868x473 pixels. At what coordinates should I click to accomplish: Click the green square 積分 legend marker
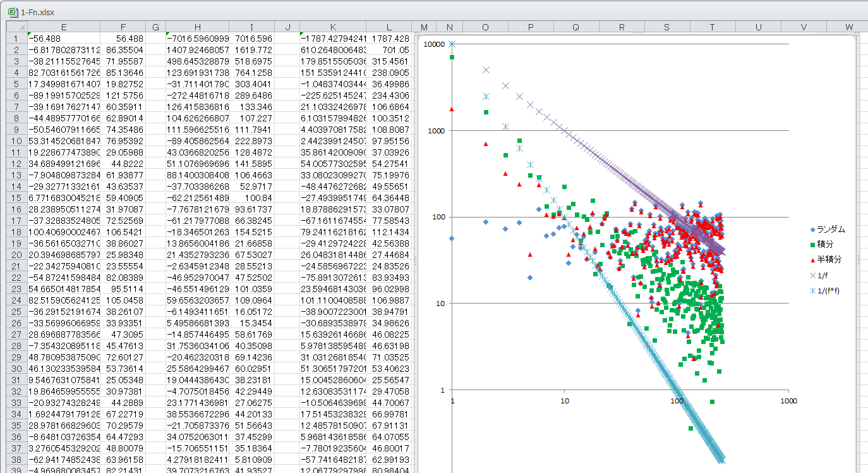812,245
